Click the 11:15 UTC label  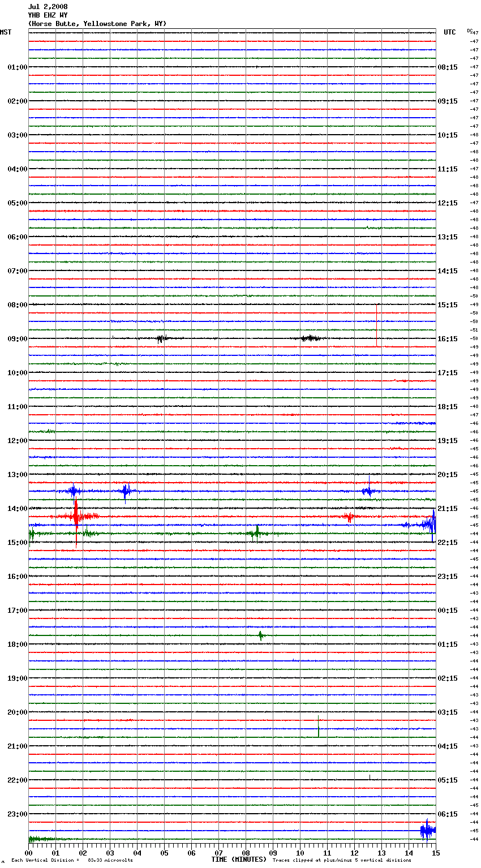[448, 169]
